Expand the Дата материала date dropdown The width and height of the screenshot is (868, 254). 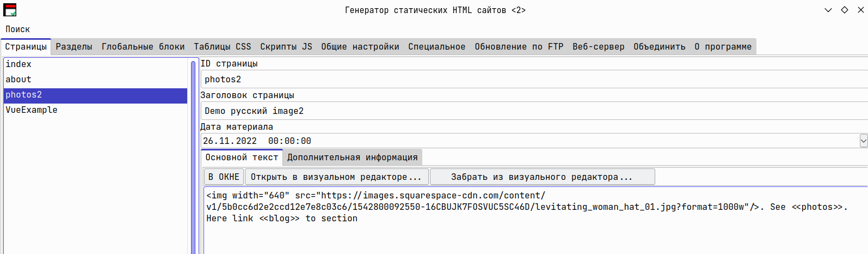863,141
